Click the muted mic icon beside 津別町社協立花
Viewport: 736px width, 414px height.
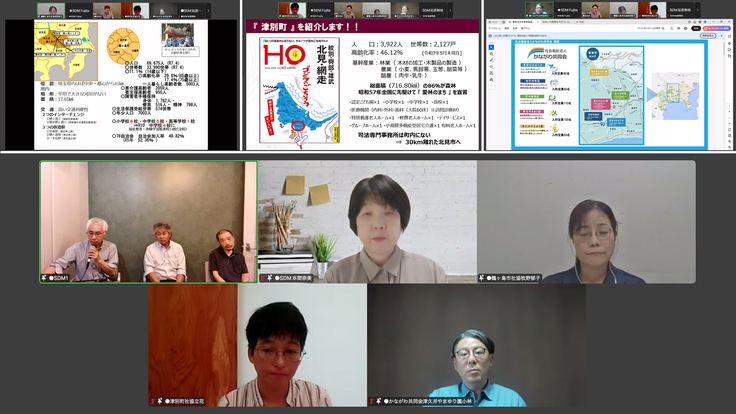pyautogui.click(x=158, y=401)
